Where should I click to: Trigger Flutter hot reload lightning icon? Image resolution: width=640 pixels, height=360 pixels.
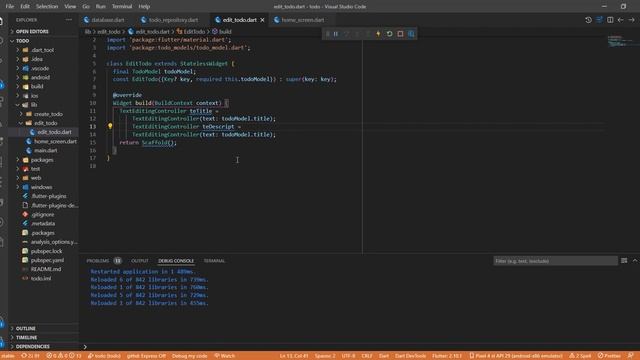coord(378,34)
